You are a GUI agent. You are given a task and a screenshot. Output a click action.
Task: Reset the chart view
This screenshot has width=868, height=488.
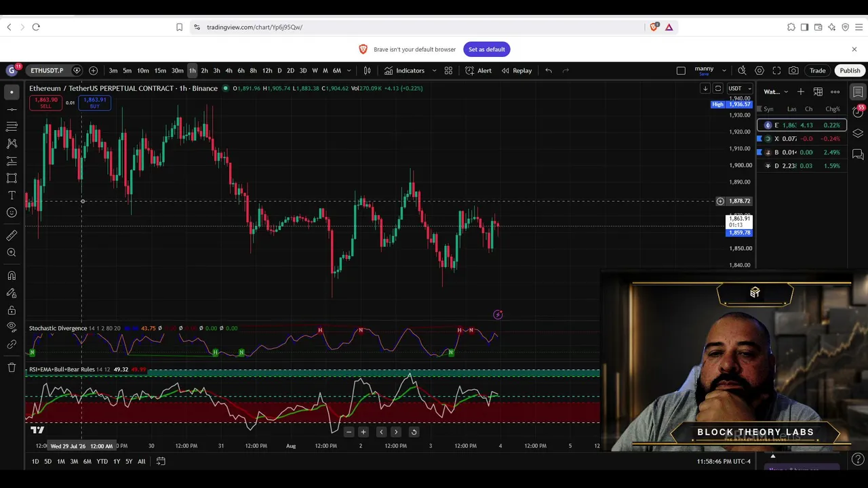(414, 432)
